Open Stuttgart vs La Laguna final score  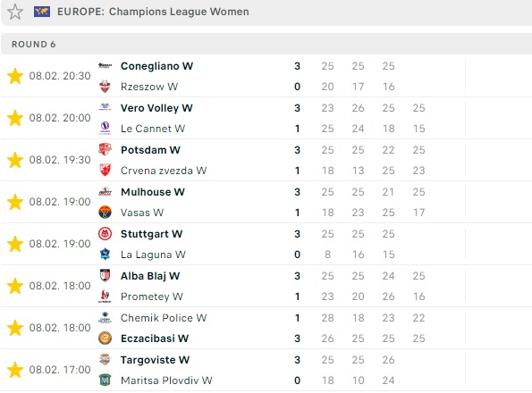coord(297,244)
